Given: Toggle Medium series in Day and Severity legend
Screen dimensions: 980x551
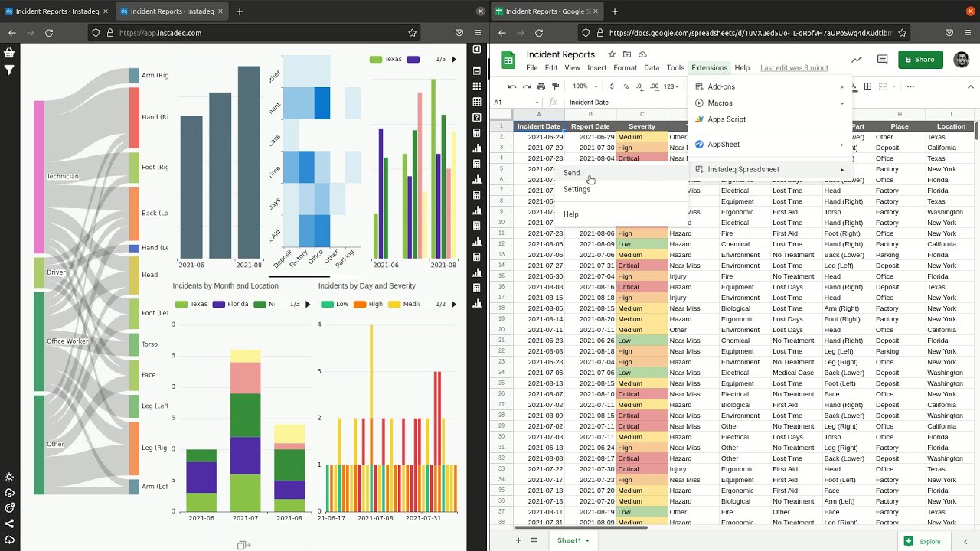Looking at the screenshot, I should click(x=404, y=304).
